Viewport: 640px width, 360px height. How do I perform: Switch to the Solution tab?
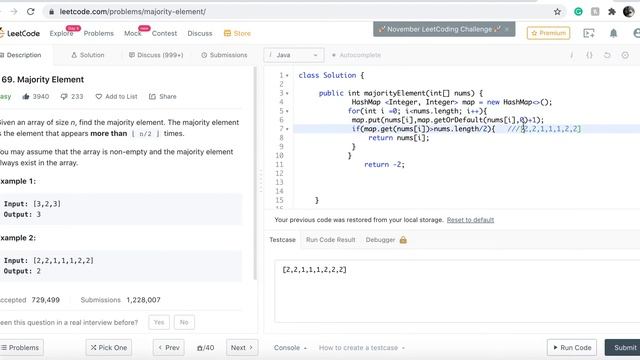click(x=88, y=55)
